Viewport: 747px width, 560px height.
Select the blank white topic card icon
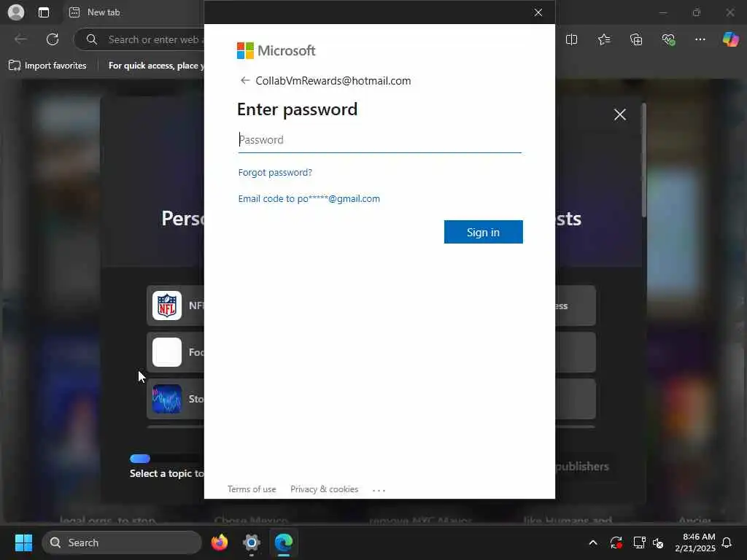(x=167, y=352)
